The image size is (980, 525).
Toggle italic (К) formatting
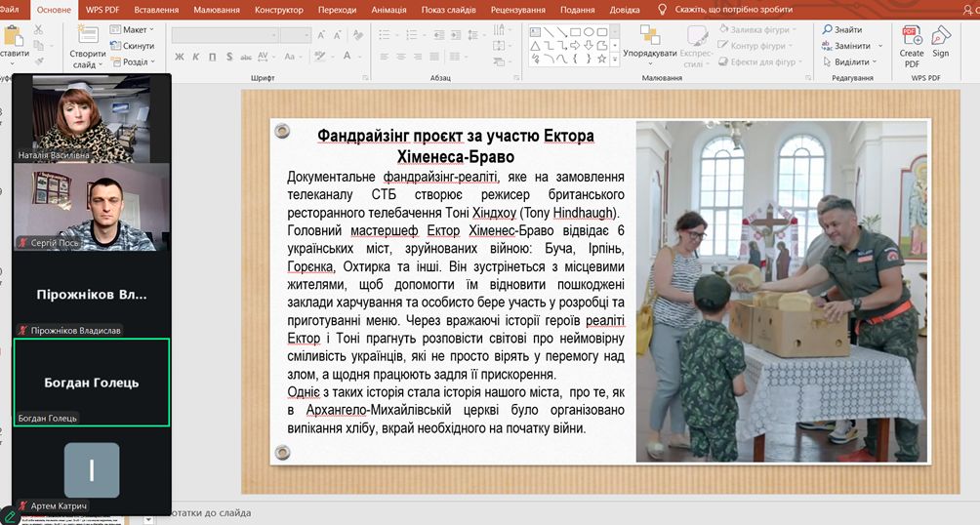point(195,59)
